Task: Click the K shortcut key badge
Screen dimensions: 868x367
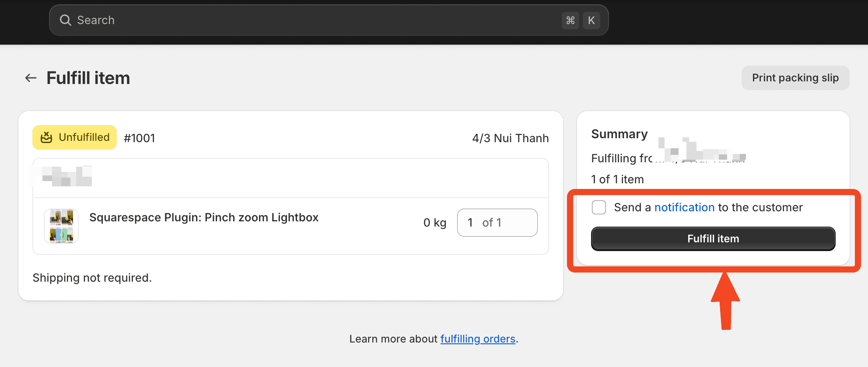Action: [x=591, y=21]
